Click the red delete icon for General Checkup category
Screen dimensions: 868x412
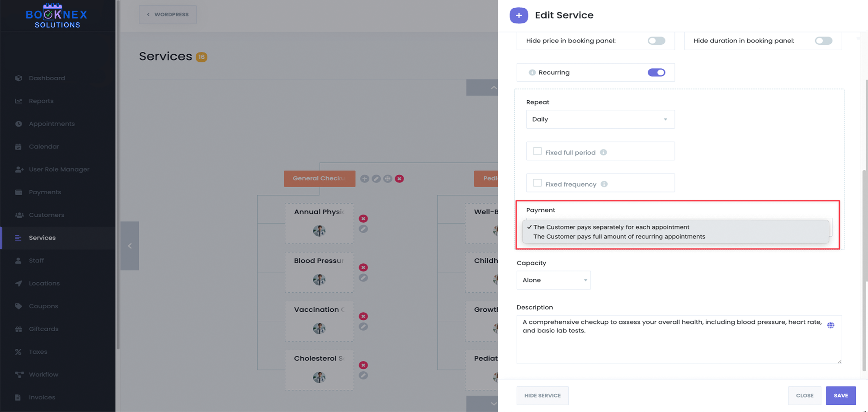399,178
